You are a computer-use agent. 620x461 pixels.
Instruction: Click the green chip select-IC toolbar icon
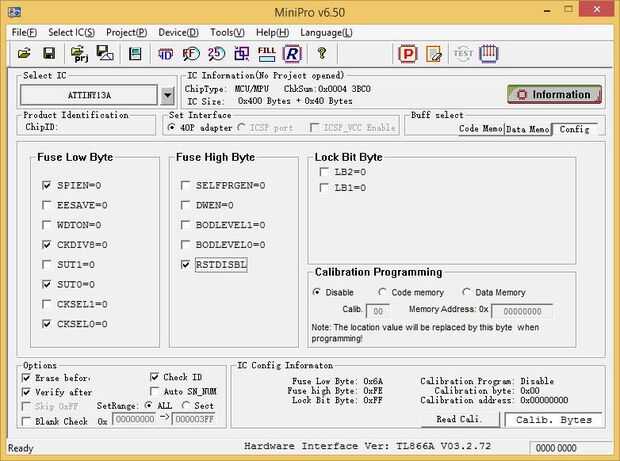pos(135,54)
